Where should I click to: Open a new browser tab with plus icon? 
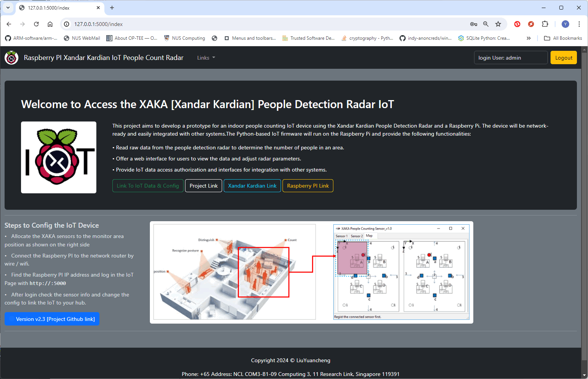112,8
